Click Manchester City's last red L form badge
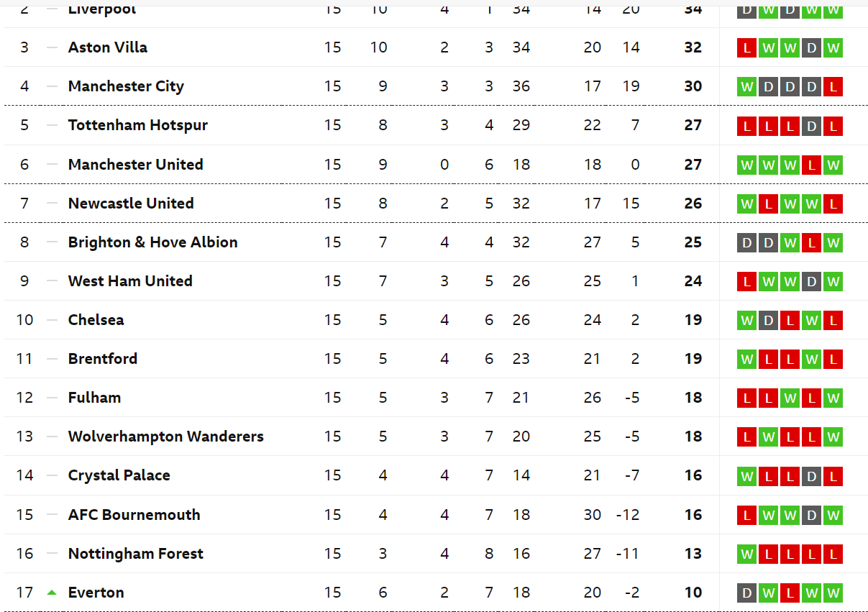 point(833,87)
